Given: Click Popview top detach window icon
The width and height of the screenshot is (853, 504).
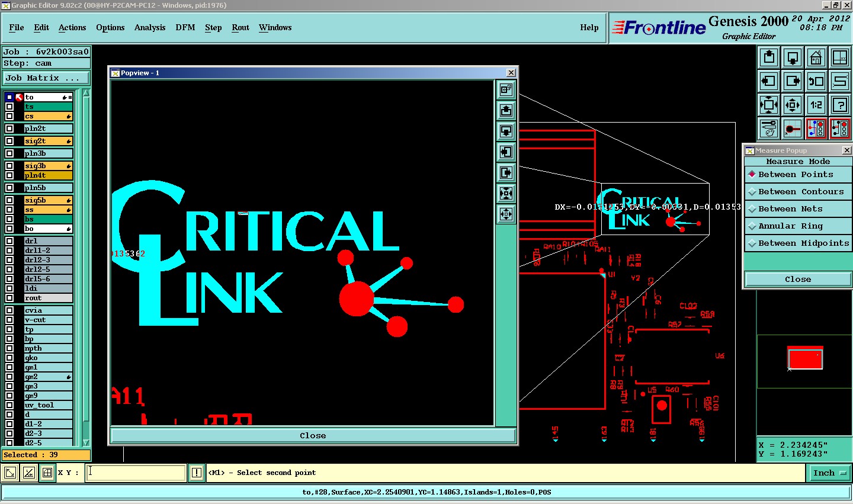Looking at the screenshot, I should [x=506, y=89].
